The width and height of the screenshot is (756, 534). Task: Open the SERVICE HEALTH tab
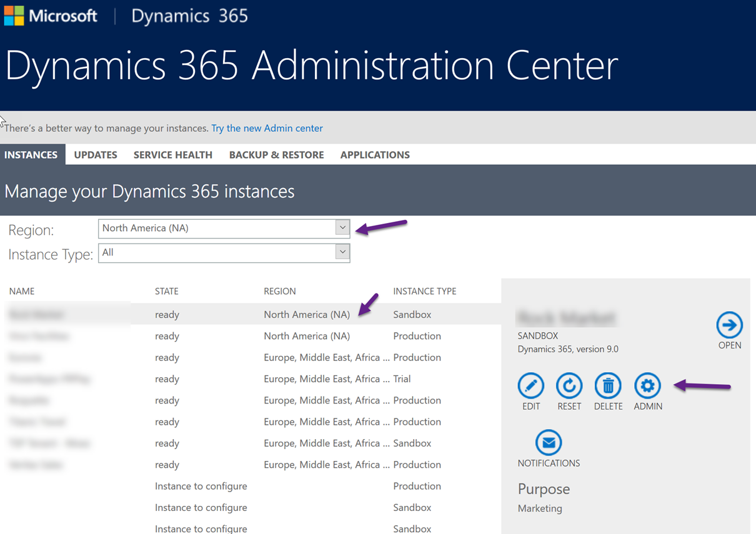pyautogui.click(x=172, y=154)
